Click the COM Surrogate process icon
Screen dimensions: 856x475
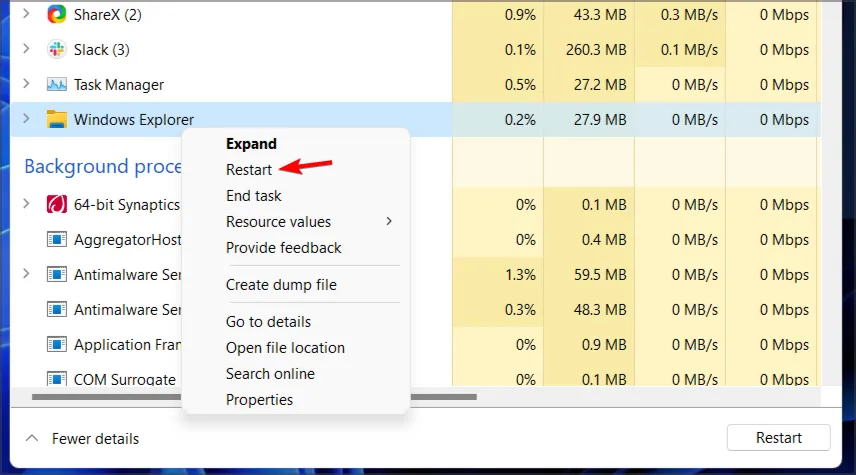pyautogui.click(x=57, y=380)
